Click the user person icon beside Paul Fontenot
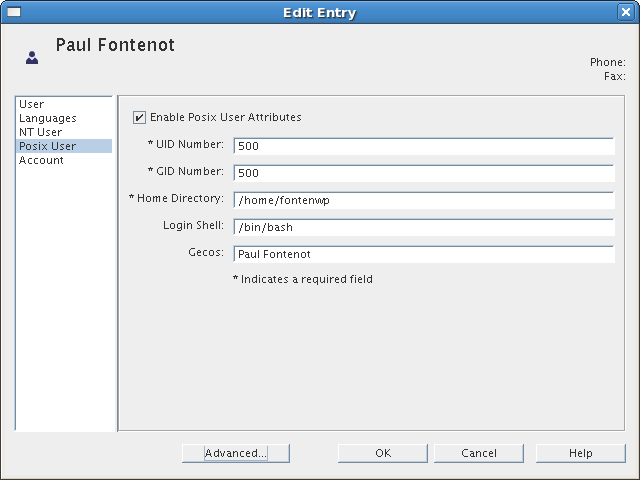This screenshot has width=640, height=480. coord(32,58)
